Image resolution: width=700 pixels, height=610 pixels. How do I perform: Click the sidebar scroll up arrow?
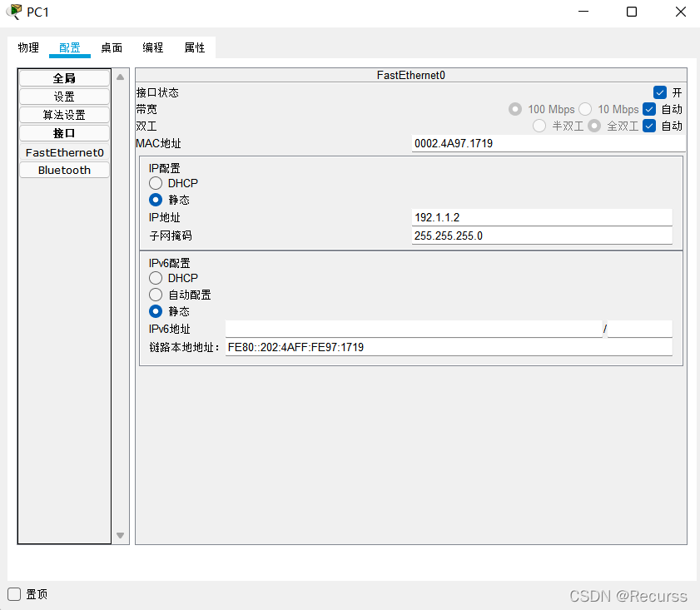[x=120, y=77]
